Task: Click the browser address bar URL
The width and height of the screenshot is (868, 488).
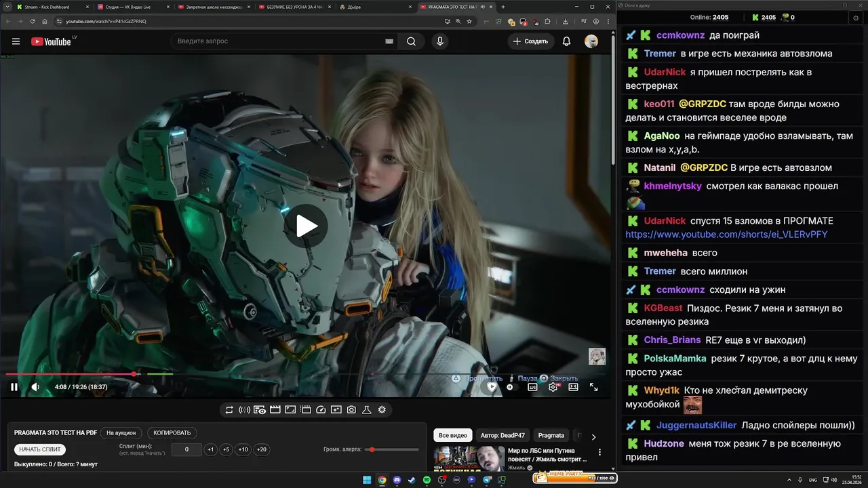Action: click(106, 21)
